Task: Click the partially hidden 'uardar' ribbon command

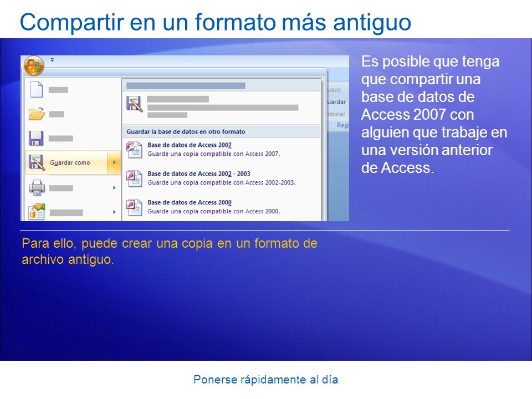Action: point(336,102)
